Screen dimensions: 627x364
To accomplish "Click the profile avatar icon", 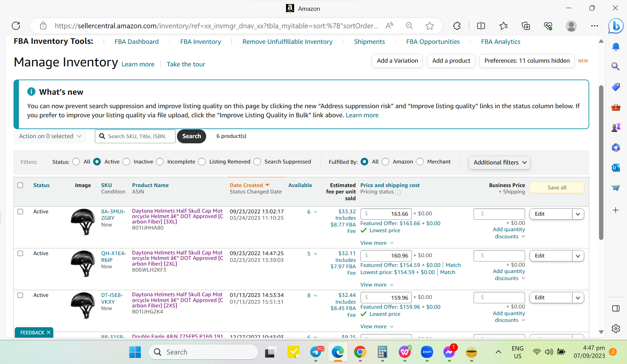I will point(571,26).
